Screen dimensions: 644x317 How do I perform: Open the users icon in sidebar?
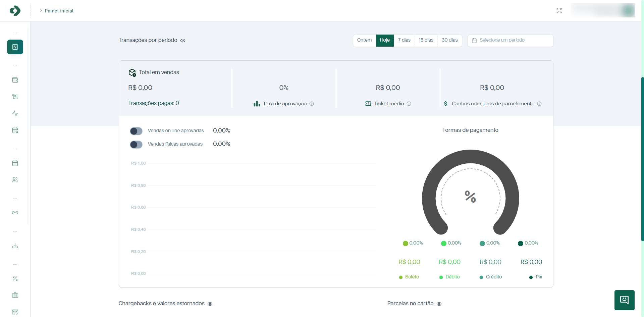pyautogui.click(x=15, y=180)
